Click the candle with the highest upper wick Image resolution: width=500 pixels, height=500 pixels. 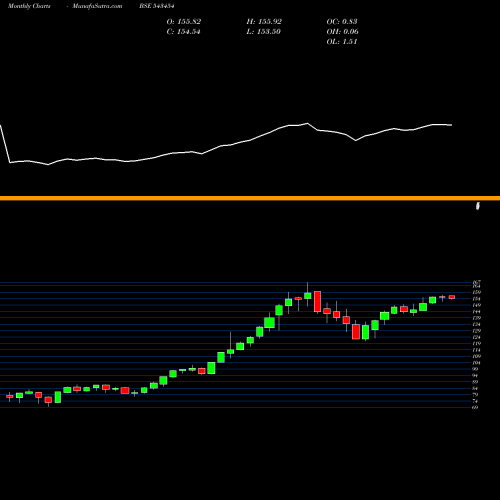tap(308, 295)
